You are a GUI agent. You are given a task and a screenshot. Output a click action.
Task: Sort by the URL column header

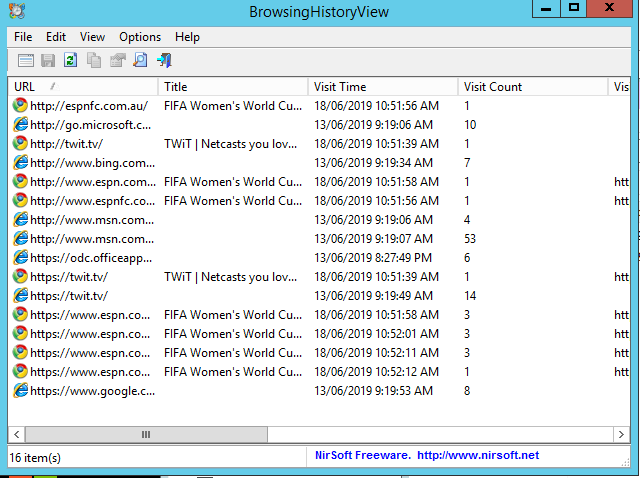click(83, 87)
